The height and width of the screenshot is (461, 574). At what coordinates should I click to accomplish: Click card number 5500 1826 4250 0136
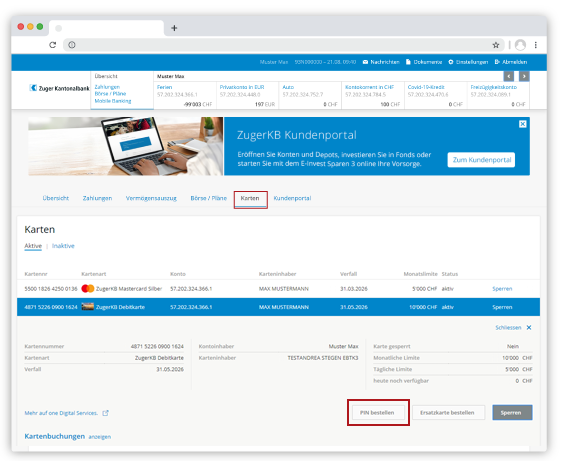(51, 289)
